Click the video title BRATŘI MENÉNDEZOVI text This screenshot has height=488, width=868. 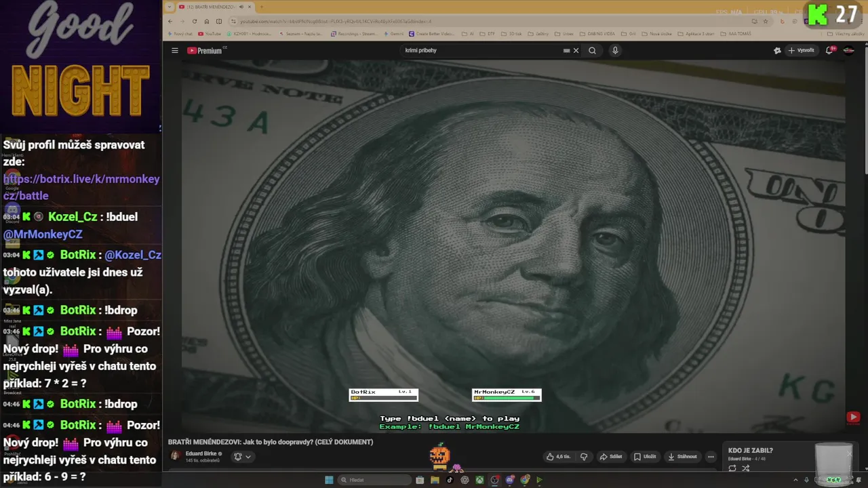tap(271, 442)
